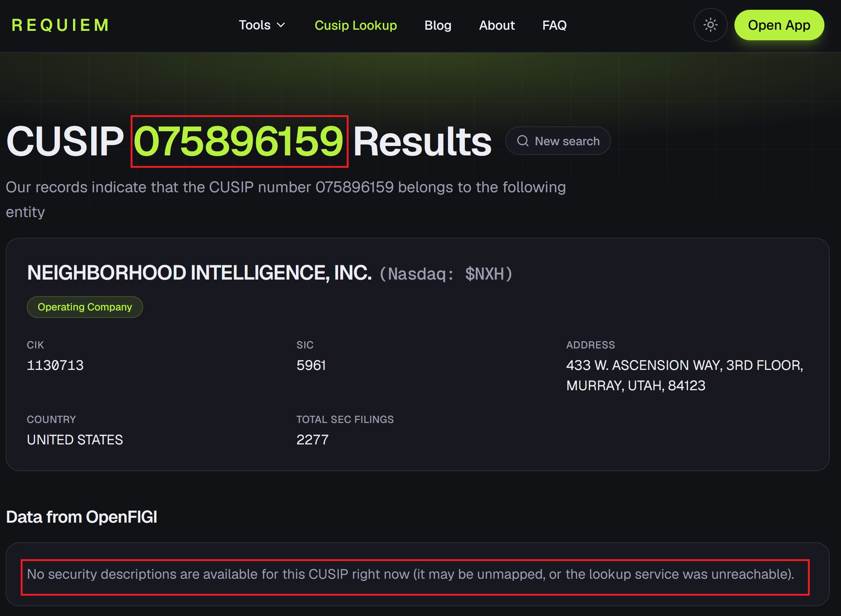Toggle light/dark theme sun icon

pos(710,25)
